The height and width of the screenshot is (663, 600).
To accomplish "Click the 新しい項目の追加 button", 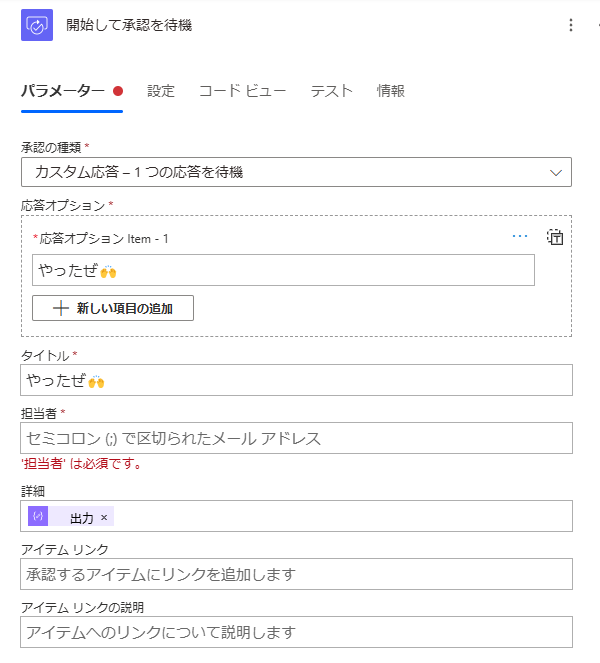I will (x=113, y=308).
